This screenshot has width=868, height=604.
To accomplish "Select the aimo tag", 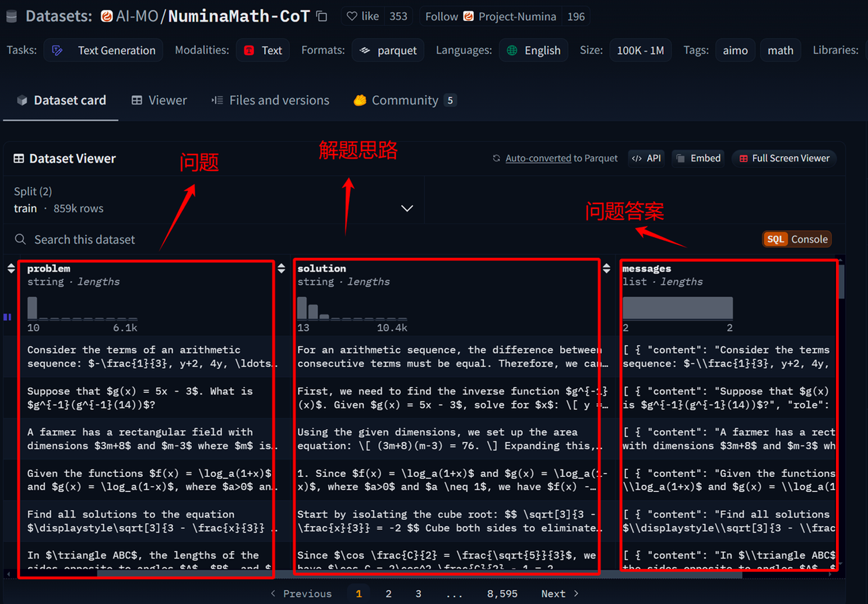I will tap(735, 50).
